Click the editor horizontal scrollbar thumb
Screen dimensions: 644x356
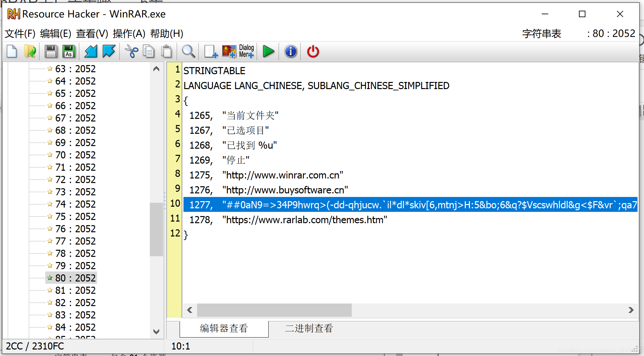point(274,310)
